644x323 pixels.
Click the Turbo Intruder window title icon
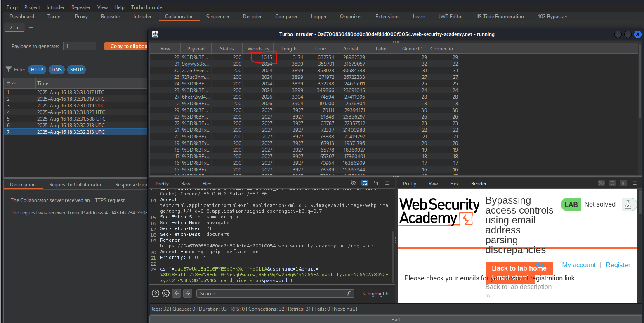(155, 34)
